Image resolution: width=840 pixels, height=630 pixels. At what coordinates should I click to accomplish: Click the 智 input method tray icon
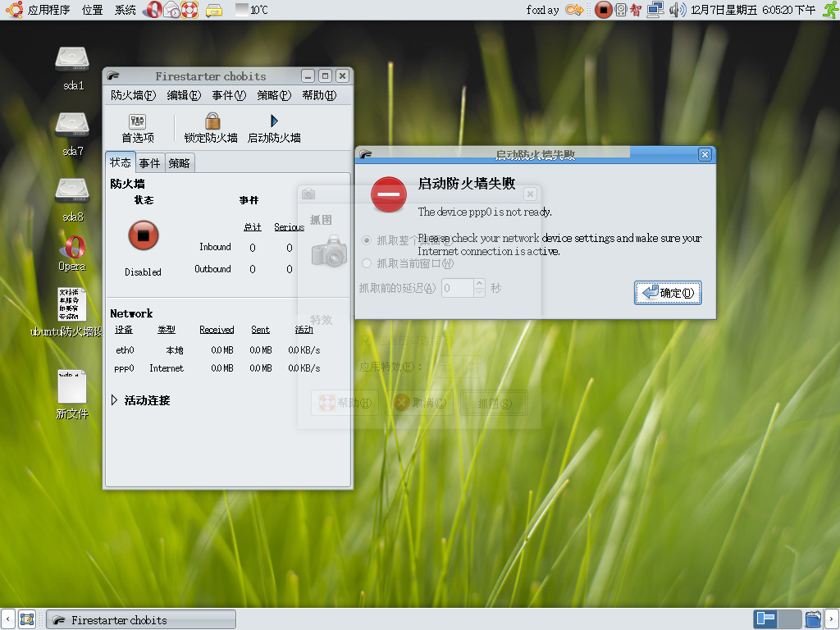(636, 10)
